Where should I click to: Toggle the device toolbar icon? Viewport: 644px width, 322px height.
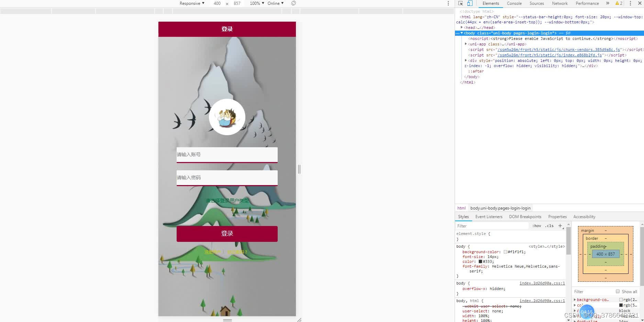pyautogui.click(x=470, y=3)
